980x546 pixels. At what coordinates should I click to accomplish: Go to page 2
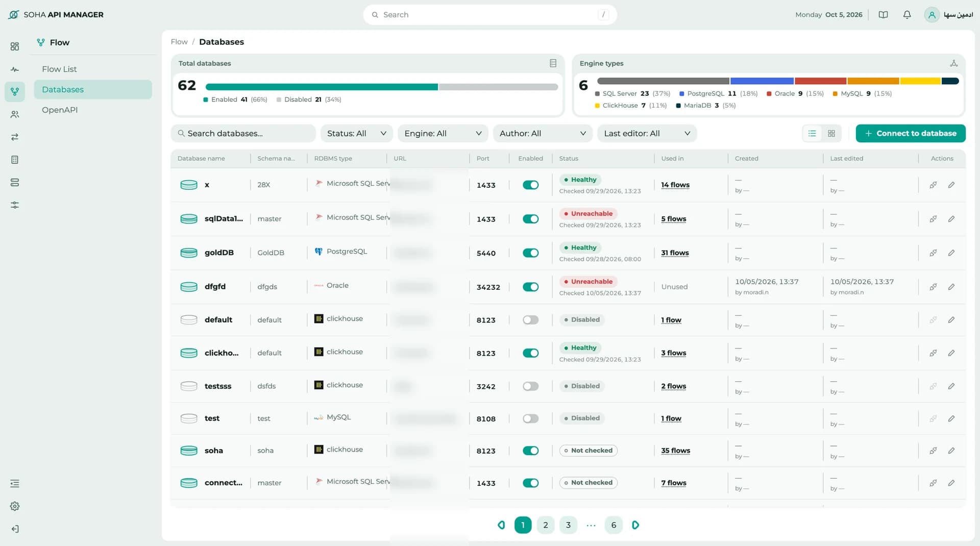tap(545, 525)
